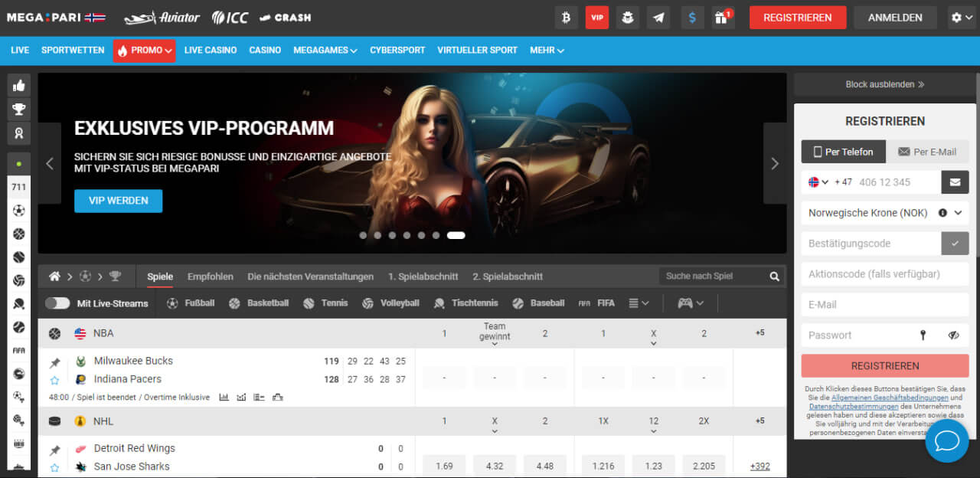Filter by Basketball sport
The image size is (980, 478).
[x=259, y=303]
